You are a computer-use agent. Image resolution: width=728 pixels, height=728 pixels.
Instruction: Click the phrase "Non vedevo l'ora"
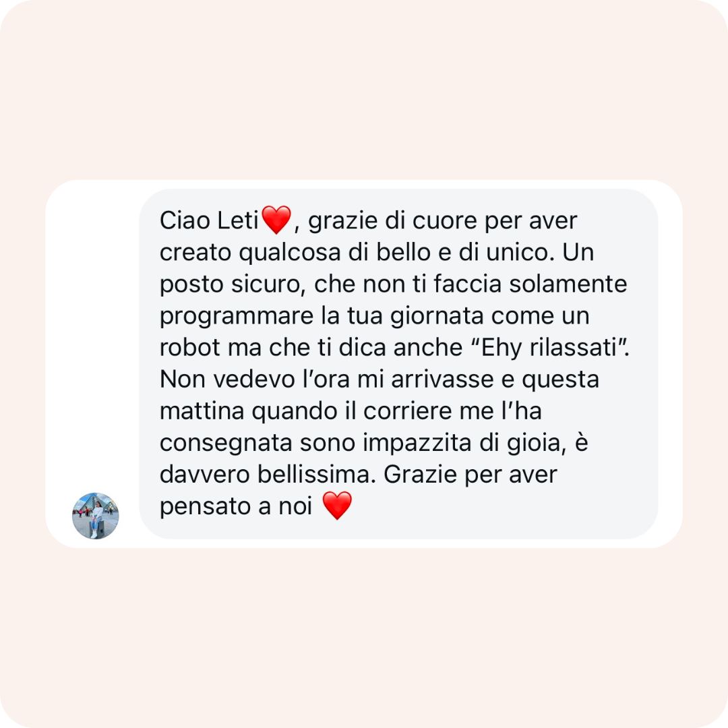(254, 380)
